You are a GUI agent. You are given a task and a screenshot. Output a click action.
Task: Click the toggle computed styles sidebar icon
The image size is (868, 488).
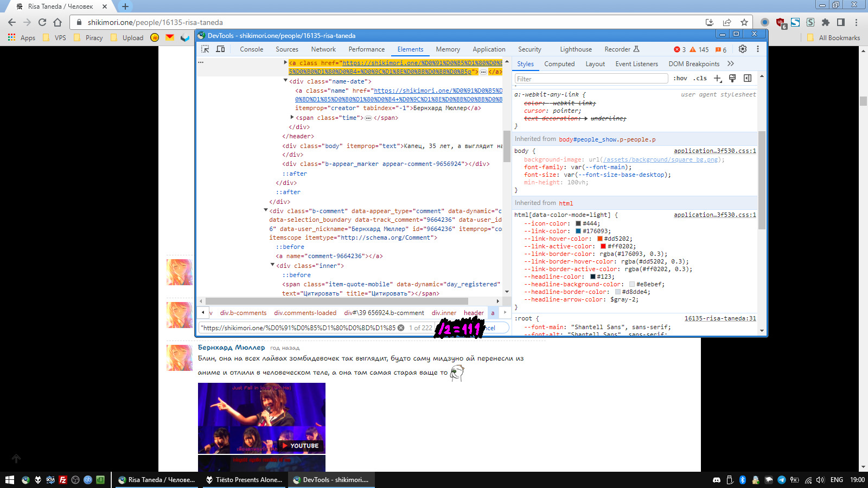pyautogui.click(x=748, y=79)
